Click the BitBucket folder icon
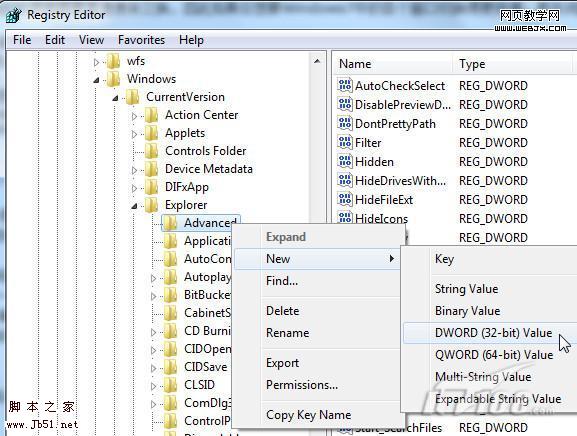 tap(170, 295)
